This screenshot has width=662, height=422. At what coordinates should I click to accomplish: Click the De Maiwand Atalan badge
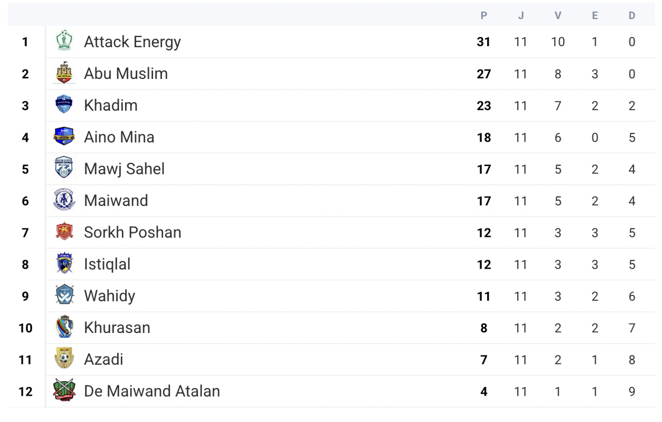click(x=64, y=391)
